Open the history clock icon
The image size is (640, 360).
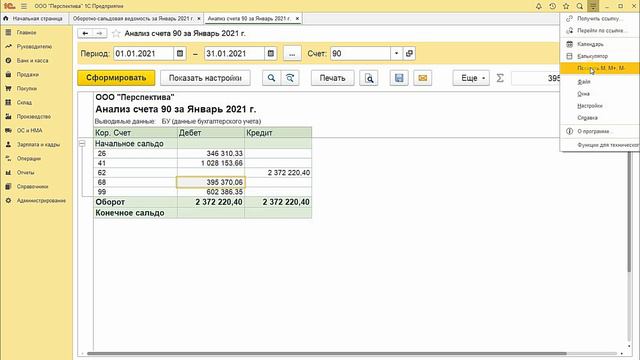coord(552,6)
